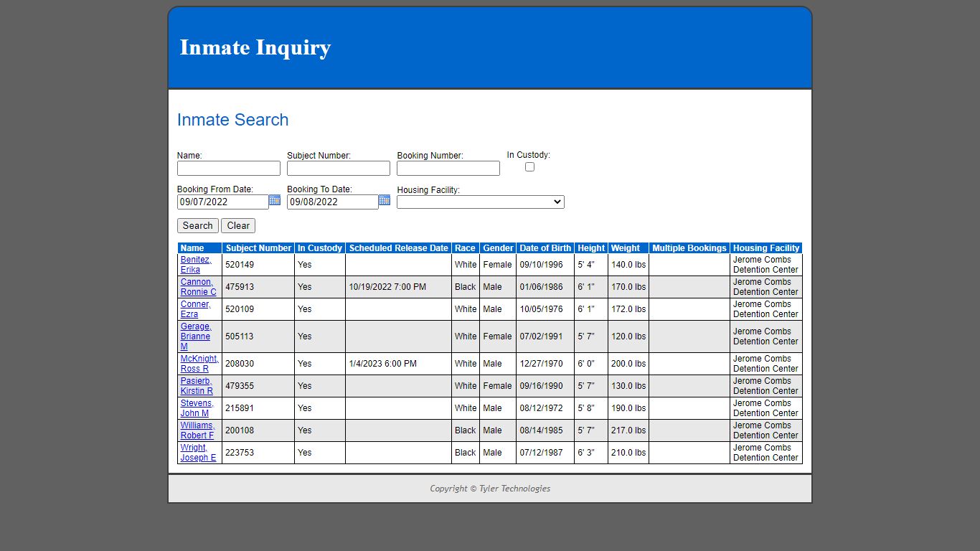Click height value 6' 3"
This screenshot has height=551, width=980.
pos(586,453)
